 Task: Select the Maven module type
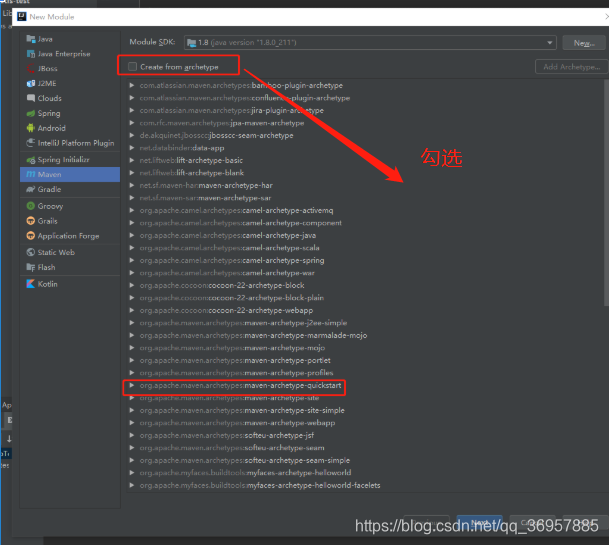click(x=70, y=174)
